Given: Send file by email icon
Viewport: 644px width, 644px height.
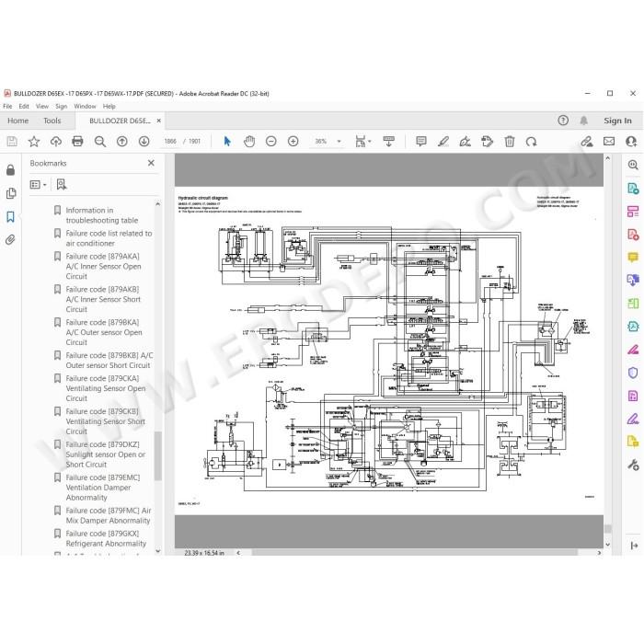Looking at the screenshot, I should tap(609, 142).
